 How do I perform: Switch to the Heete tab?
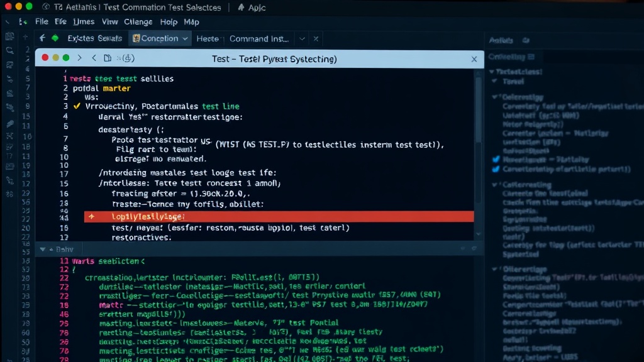(208, 38)
